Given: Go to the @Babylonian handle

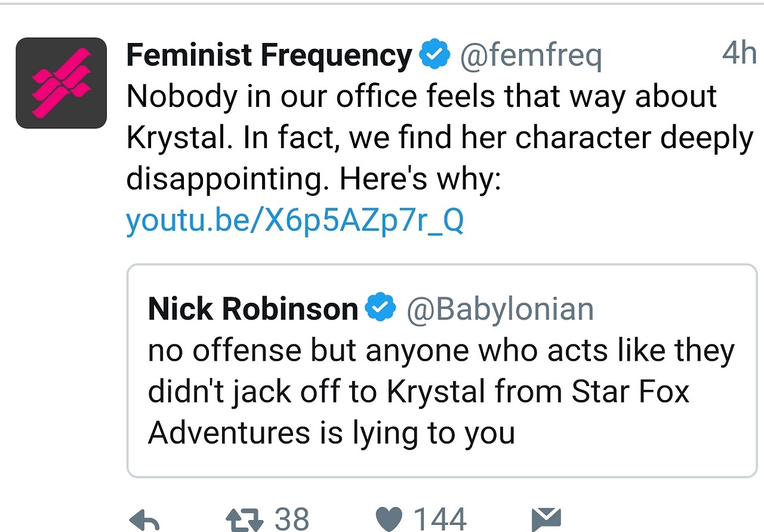Looking at the screenshot, I should click(x=500, y=309).
